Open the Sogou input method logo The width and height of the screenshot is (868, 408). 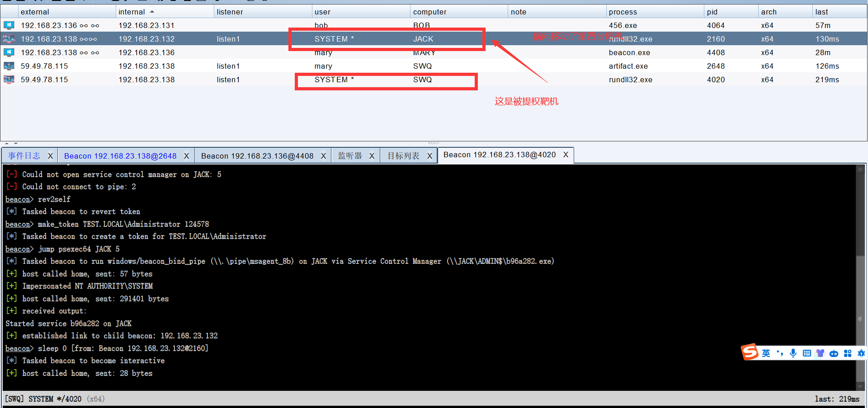click(x=750, y=352)
